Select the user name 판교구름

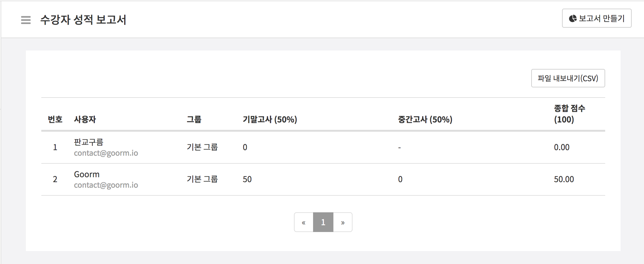[89, 142]
